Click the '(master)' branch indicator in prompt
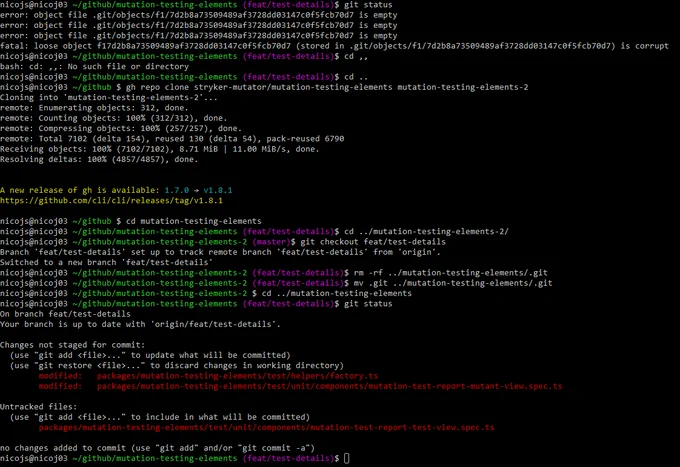This screenshot has height=467, width=680. click(271, 242)
